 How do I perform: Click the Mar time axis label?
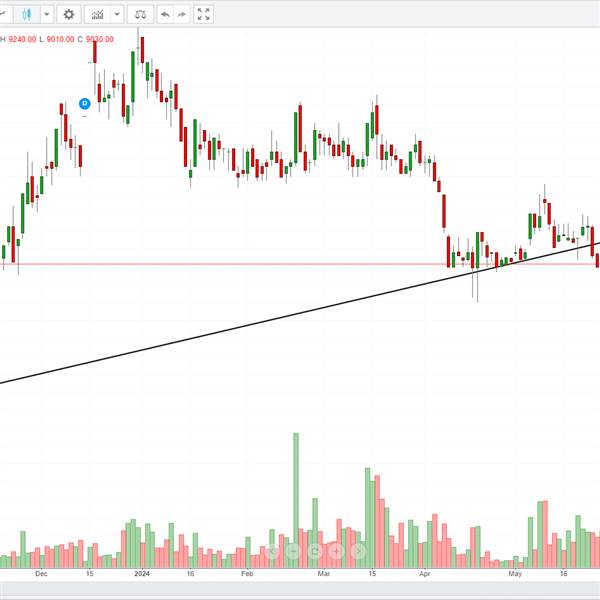click(324, 574)
